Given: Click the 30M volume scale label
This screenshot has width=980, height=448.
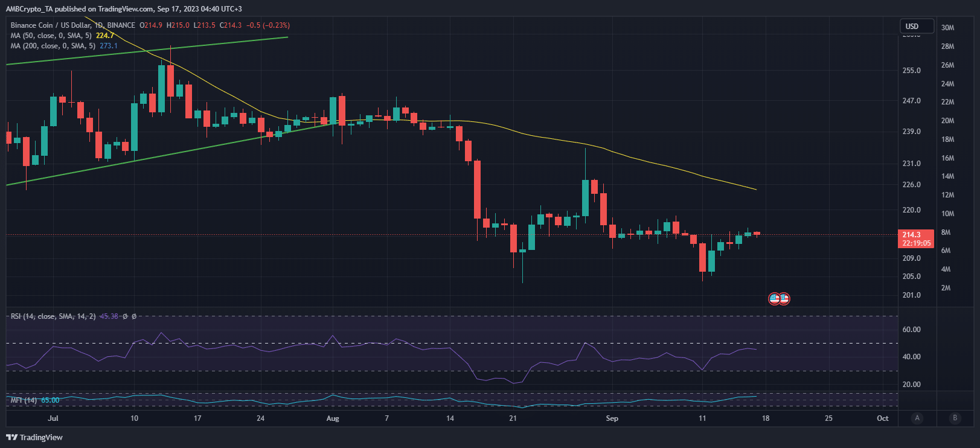Looking at the screenshot, I should coord(947,28).
